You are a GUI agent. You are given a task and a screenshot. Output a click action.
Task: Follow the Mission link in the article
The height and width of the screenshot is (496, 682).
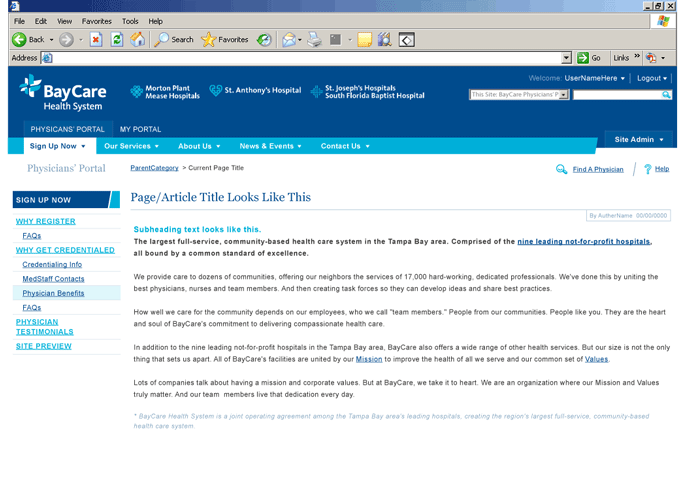(x=369, y=359)
